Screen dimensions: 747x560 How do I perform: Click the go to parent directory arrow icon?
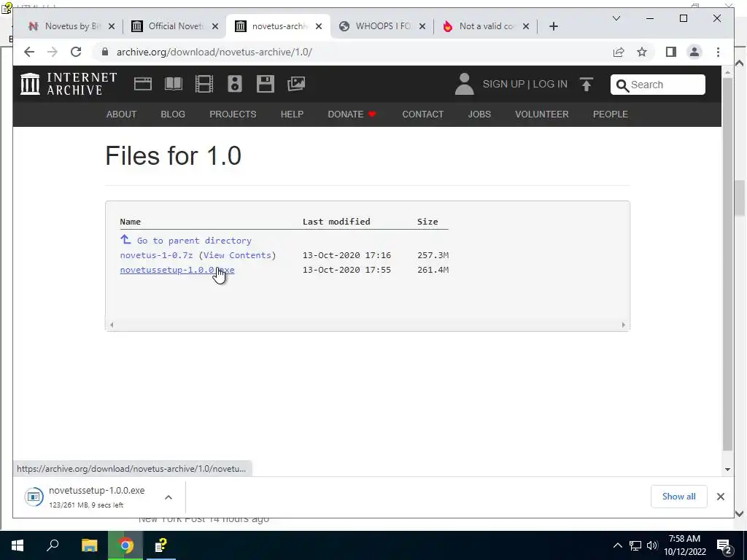[125, 239]
